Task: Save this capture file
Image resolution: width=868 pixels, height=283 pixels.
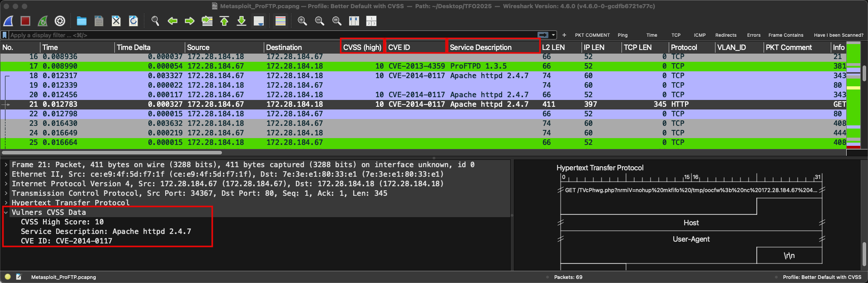Action: [x=99, y=21]
